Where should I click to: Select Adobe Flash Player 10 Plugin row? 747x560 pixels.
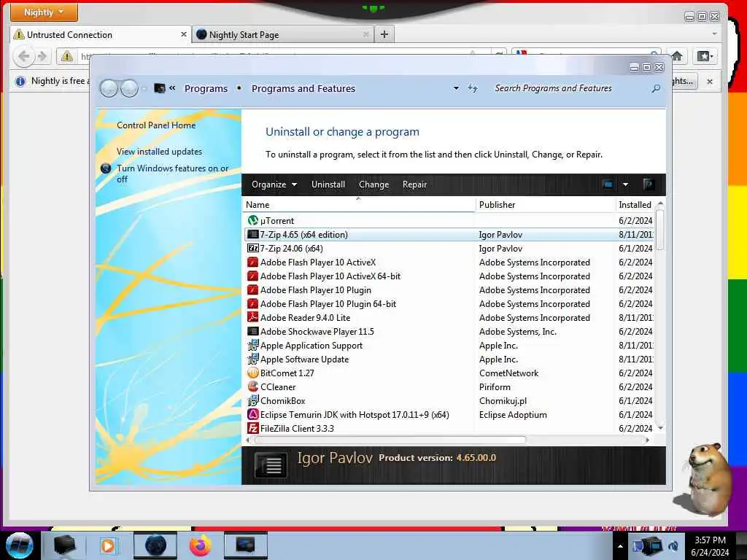click(449, 289)
